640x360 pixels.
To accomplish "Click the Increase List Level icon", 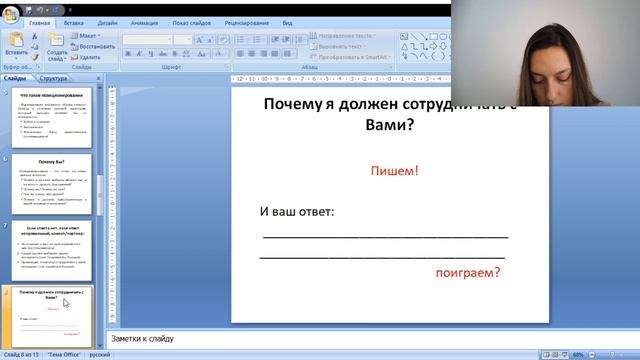I will tap(286, 40).
